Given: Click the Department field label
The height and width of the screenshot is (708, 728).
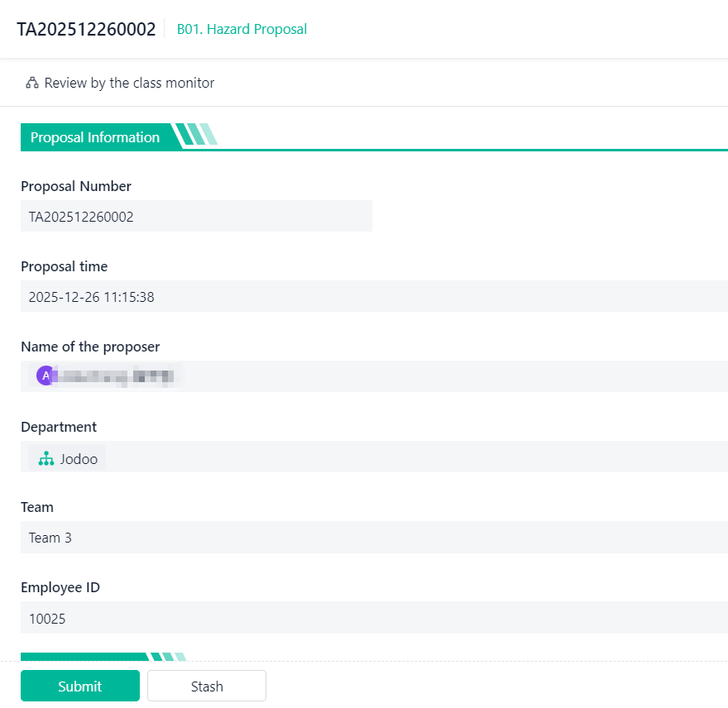Looking at the screenshot, I should [x=59, y=427].
